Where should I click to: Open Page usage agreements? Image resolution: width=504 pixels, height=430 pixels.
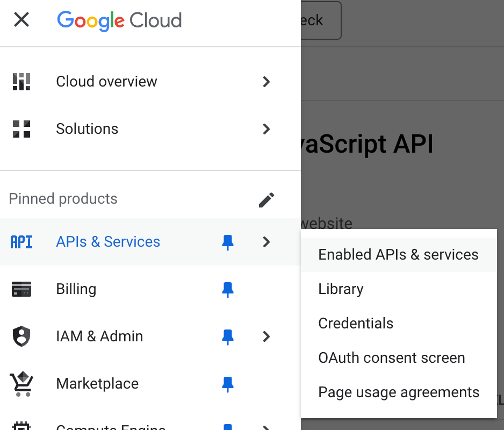[x=399, y=392]
